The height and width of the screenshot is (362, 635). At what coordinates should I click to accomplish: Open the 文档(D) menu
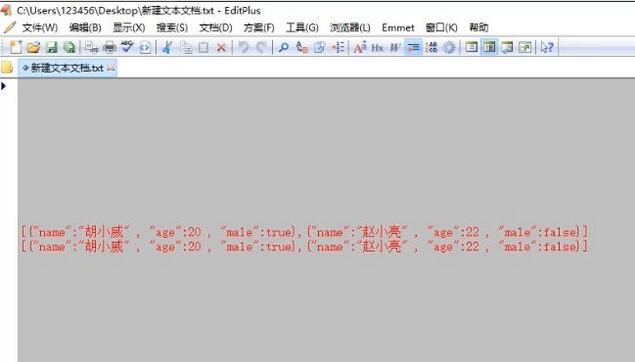pyautogui.click(x=216, y=28)
